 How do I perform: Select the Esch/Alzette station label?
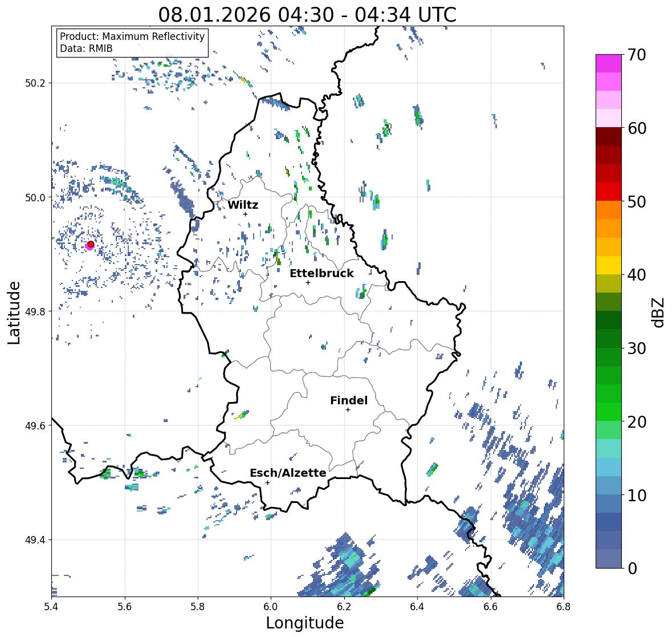pyautogui.click(x=288, y=473)
